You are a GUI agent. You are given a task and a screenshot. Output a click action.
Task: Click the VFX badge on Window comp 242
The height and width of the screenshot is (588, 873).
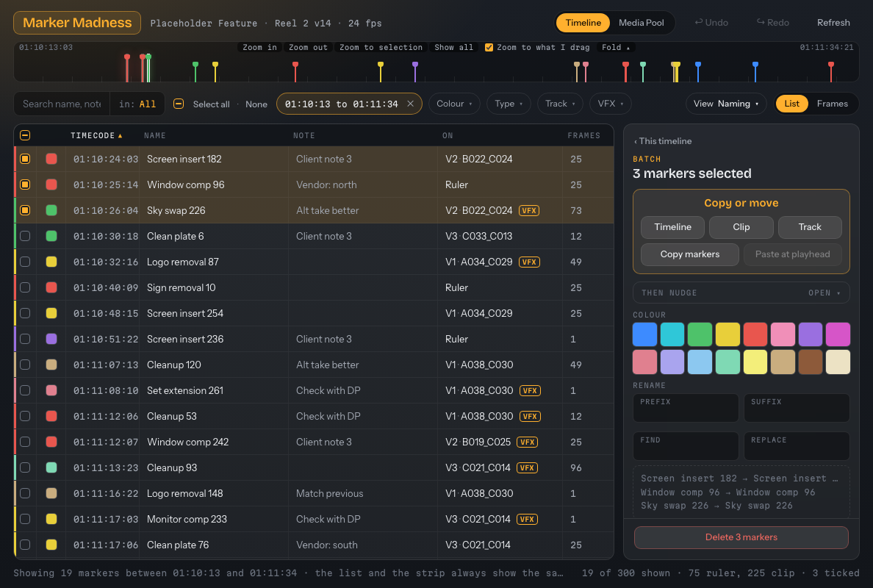click(527, 442)
